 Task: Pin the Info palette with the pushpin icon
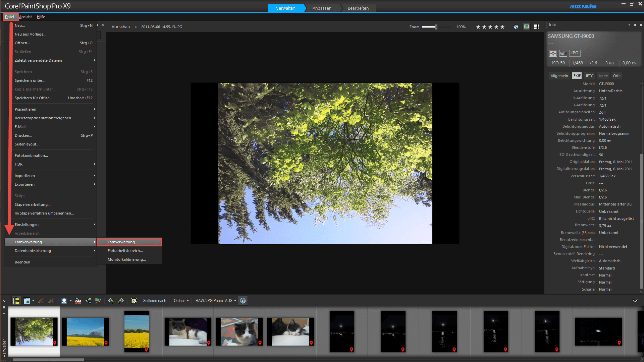pos(635,25)
